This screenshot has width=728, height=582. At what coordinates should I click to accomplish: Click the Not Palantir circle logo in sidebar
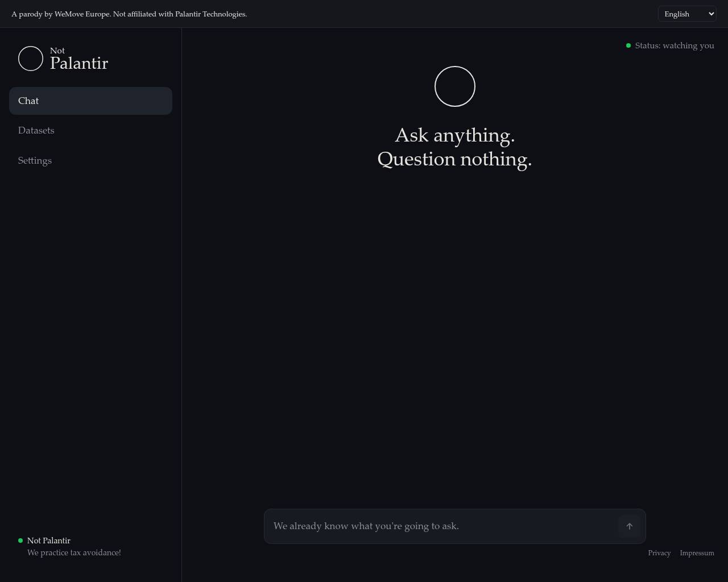click(31, 59)
